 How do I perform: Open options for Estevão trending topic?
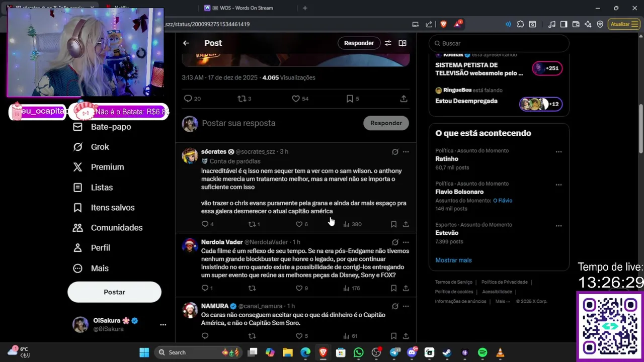pos(558,226)
